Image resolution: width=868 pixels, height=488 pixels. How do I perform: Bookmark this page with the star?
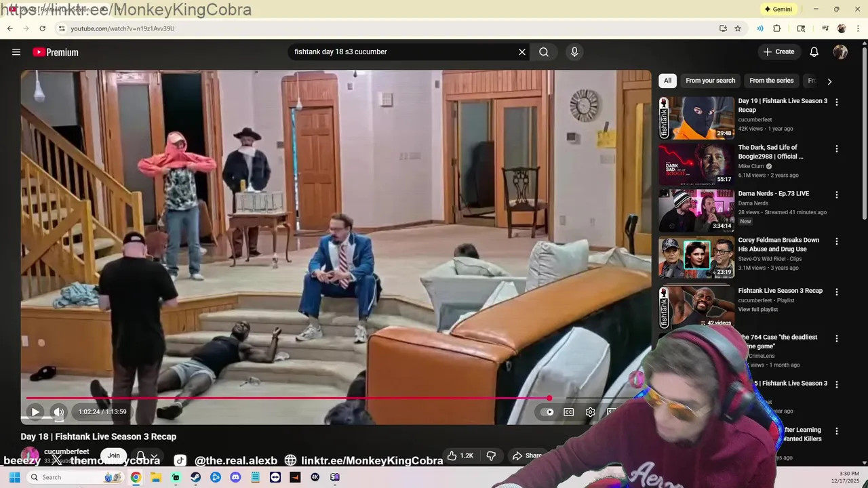(738, 28)
